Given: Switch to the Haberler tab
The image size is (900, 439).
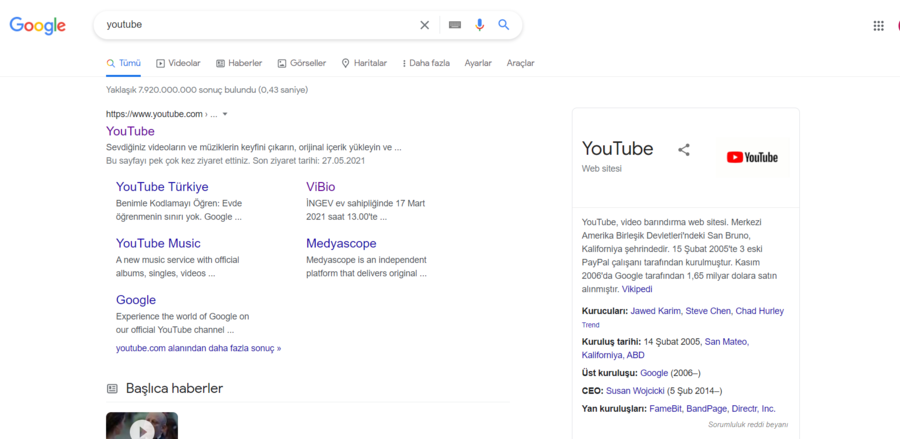Looking at the screenshot, I should [239, 63].
